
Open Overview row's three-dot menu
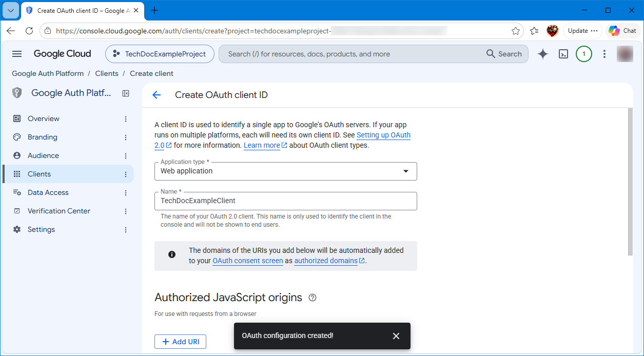tap(126, 119)
